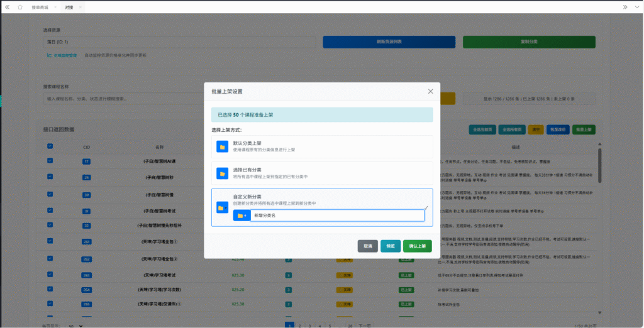Toggle the select-all checkbox in the table header
The width and height of the screenshot is (644, 328).
pos(50,146)
